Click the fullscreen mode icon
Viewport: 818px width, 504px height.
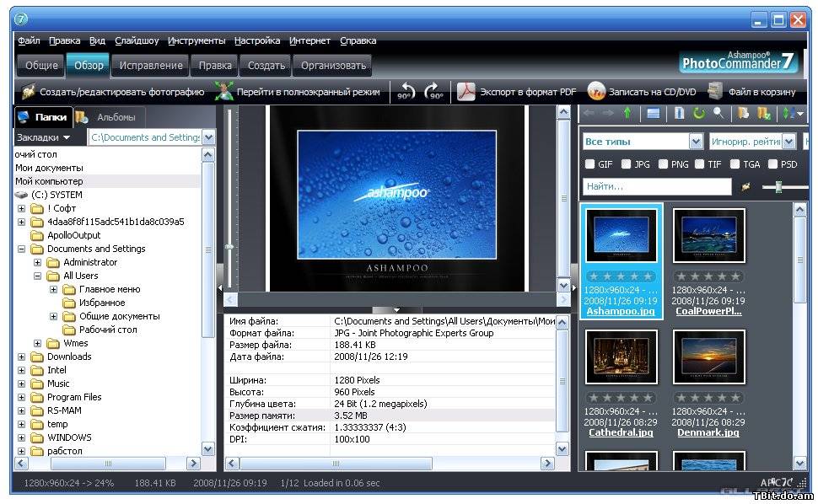[x=223, y=92]
